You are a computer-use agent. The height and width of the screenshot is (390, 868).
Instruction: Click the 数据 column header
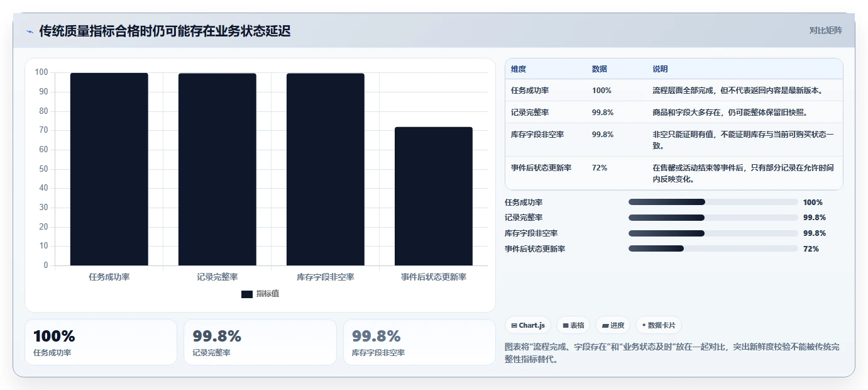tap(600, 69)
